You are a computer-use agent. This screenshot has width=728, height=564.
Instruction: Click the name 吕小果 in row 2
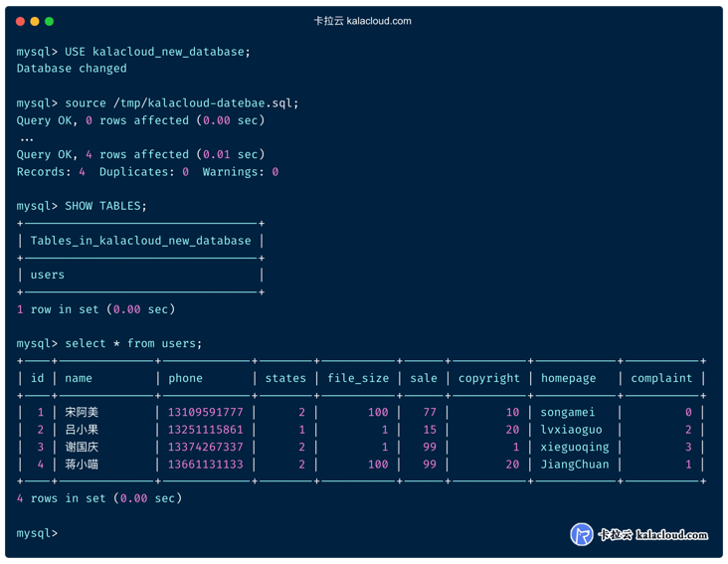(82, 430)
